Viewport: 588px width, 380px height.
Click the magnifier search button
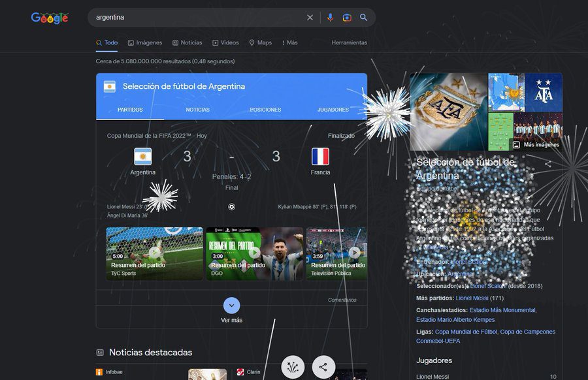coord(363,17)
